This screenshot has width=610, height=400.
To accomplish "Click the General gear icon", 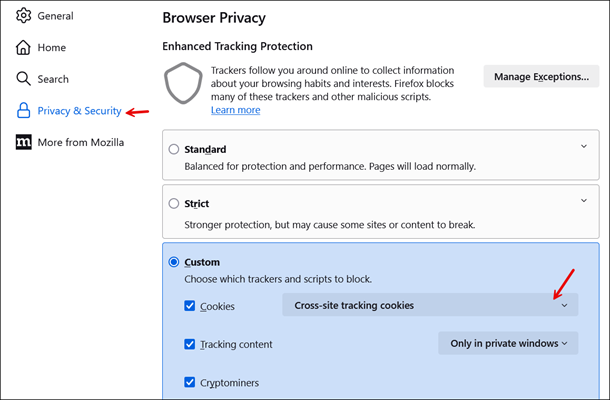I will 23,16.
